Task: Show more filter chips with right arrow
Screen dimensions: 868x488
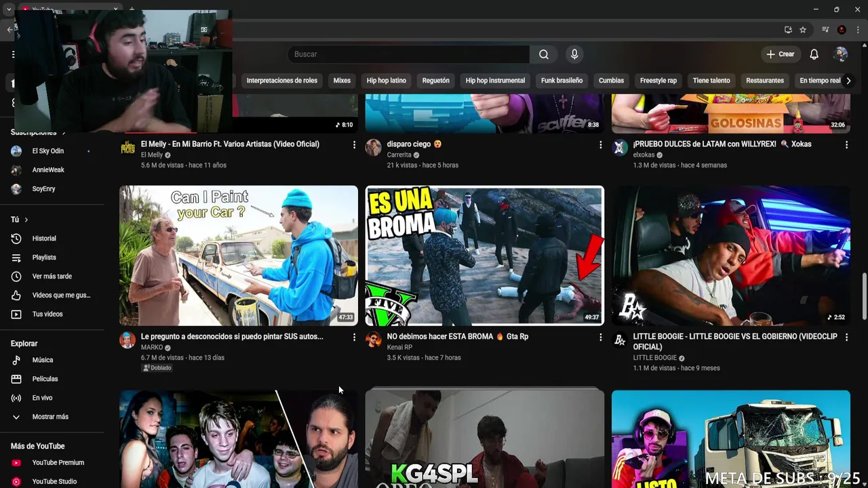Action: click(x=848, y=81)
